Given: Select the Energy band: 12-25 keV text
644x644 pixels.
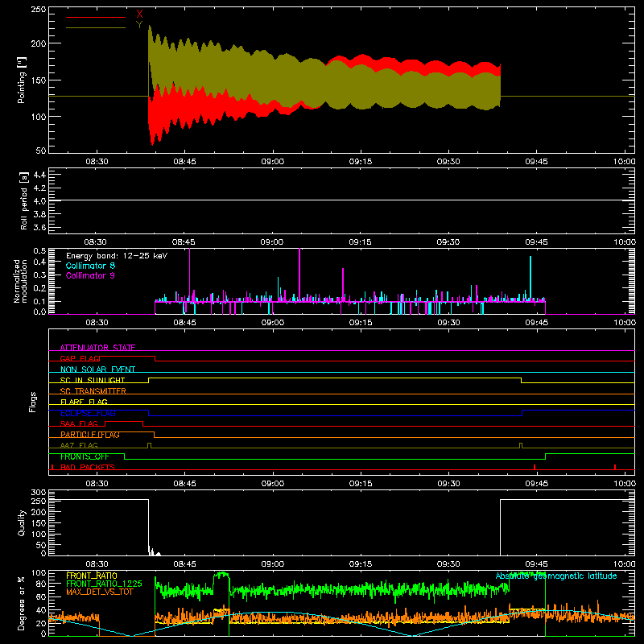Looking at the screenshot, I should point(117,256).
